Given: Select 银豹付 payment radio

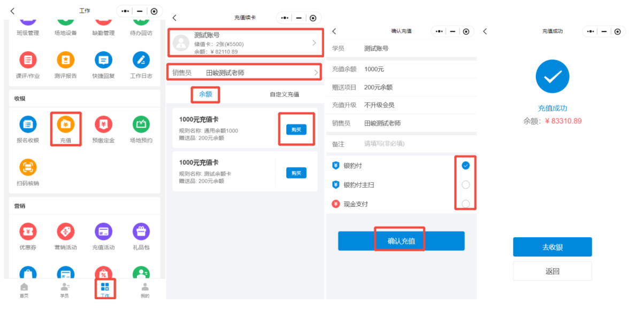Looking at the screenshot, I should pos(465,166).
